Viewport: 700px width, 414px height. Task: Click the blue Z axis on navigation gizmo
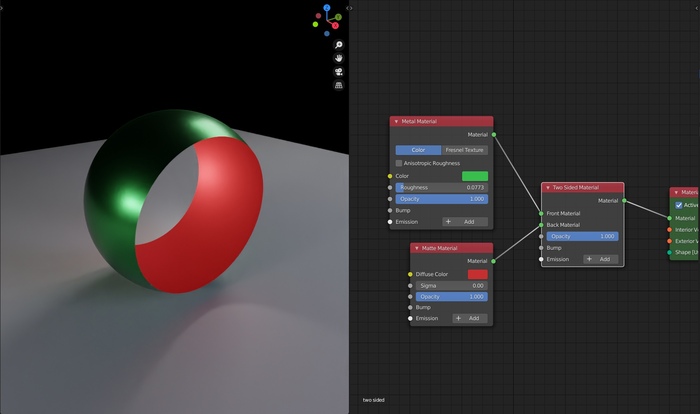327,8
